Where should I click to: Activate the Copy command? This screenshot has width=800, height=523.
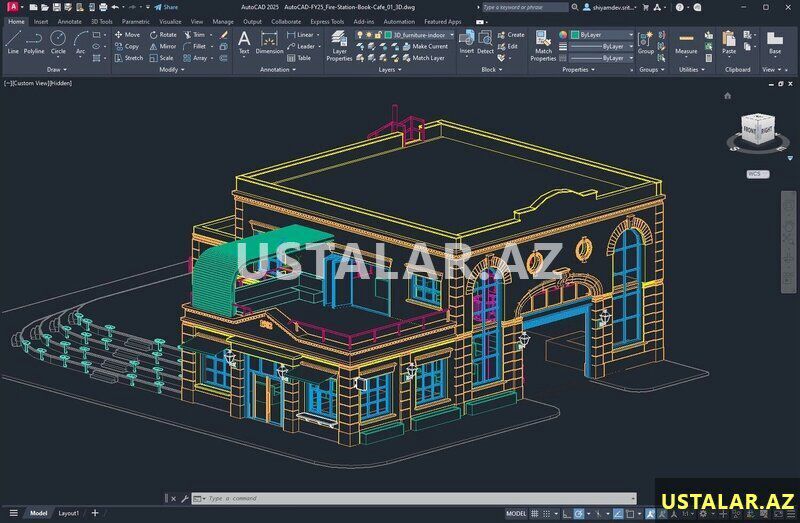pyautogui.click(x=127, y=46)
